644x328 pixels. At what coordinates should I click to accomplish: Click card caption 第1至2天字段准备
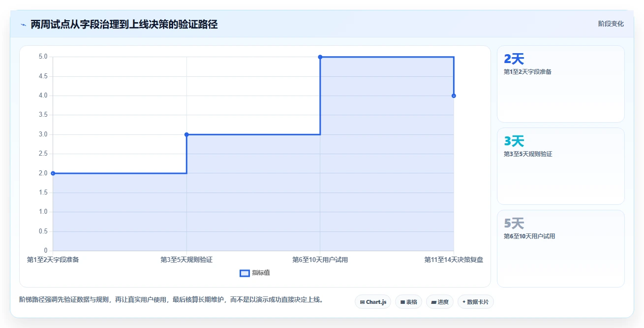point(528,72)
